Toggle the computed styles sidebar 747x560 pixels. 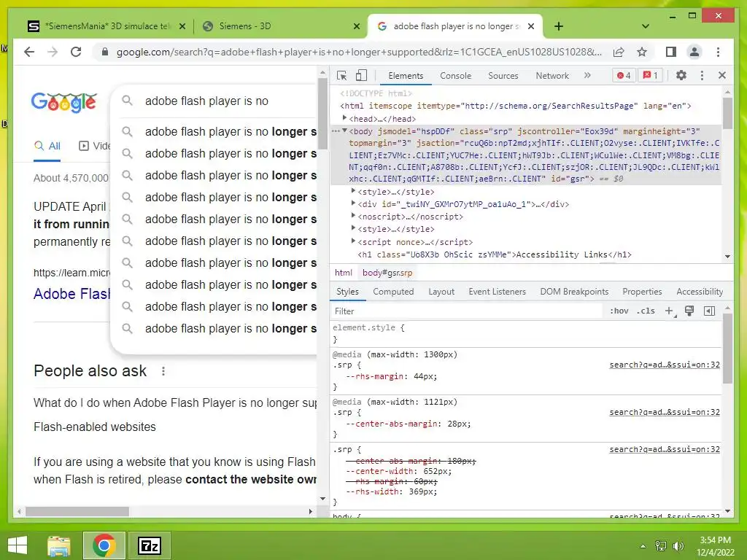709,311
